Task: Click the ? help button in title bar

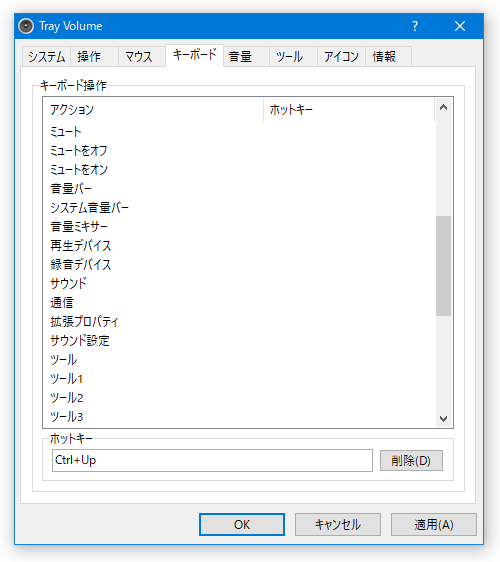Action: (415, 26)
